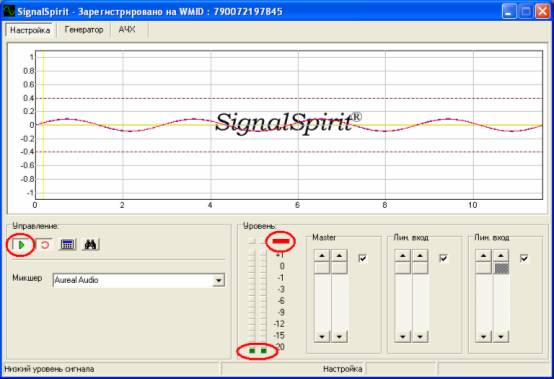Raise right channel of the last Лин. вход group
Viewport: 554px width, 379px height.
[501, 255]
